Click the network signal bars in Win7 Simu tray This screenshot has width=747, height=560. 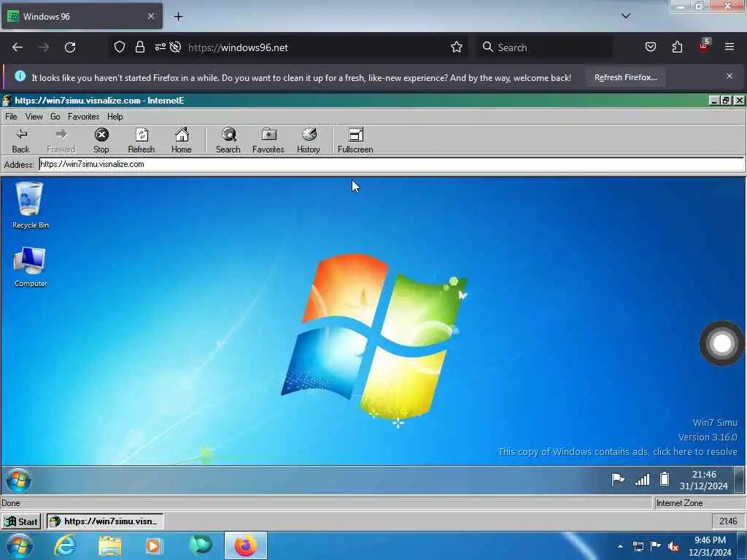pos(642,480)
